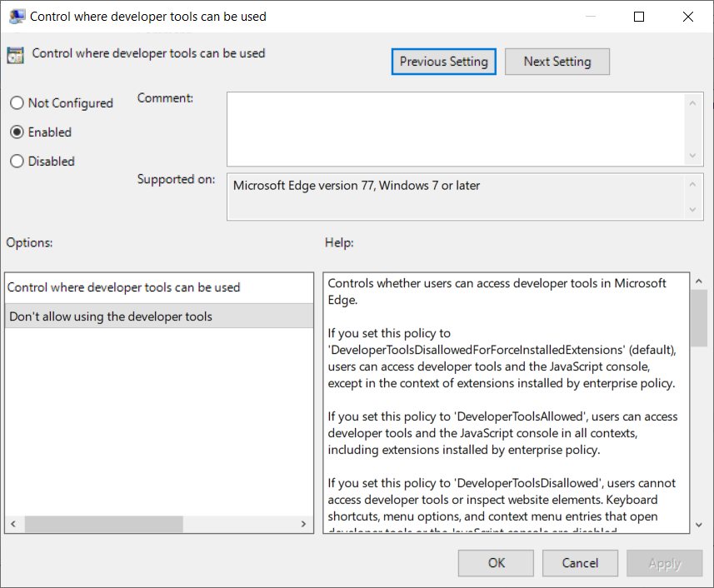Click 'Microsoft Edge version 77, Windows 7 or later'

click(x=356, y=186)
